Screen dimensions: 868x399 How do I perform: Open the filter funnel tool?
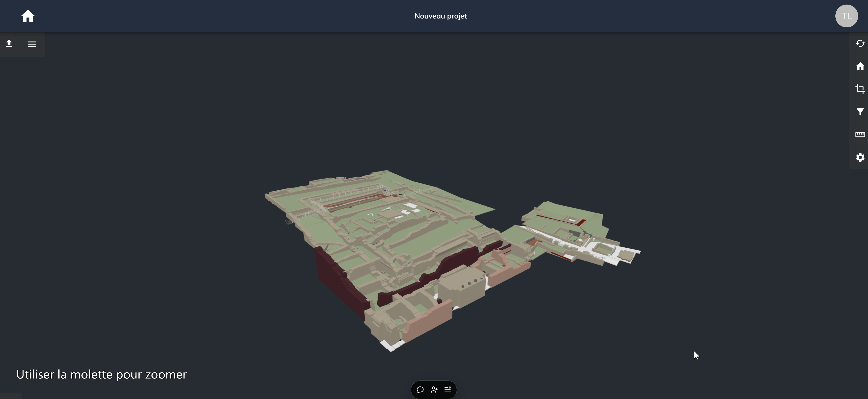coord(860,112)
